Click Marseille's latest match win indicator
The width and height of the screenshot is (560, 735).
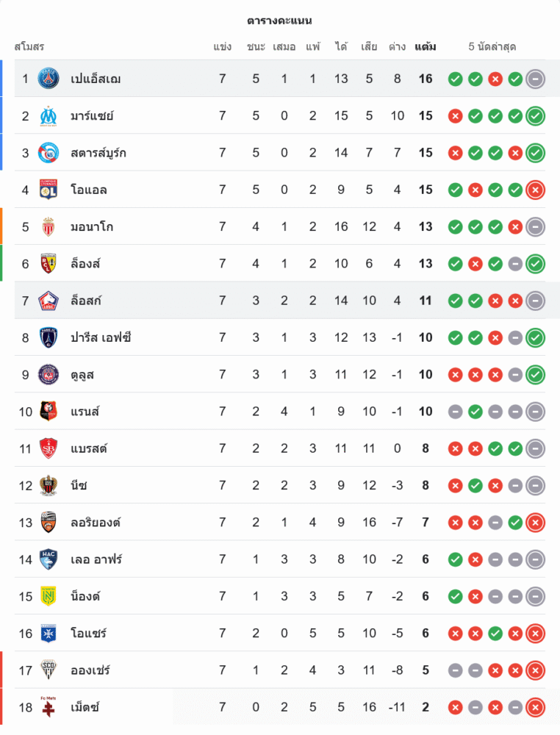536,116
